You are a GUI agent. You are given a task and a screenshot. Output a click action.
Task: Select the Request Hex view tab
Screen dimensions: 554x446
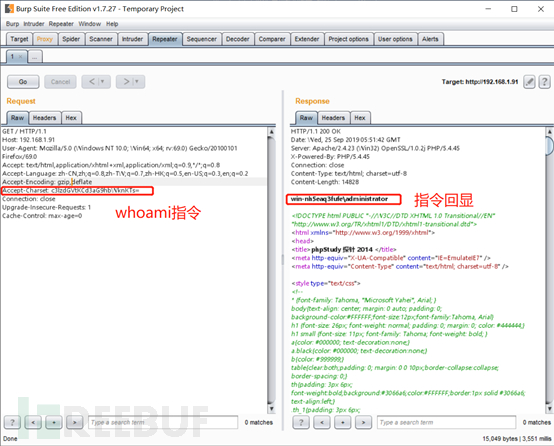[x=71, y=118]
